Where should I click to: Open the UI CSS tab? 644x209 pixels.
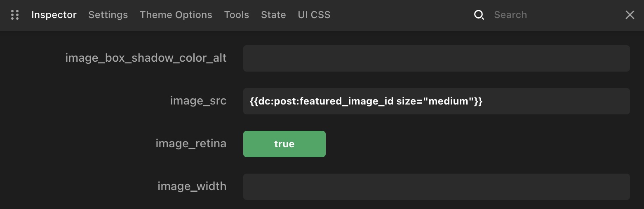314,15
